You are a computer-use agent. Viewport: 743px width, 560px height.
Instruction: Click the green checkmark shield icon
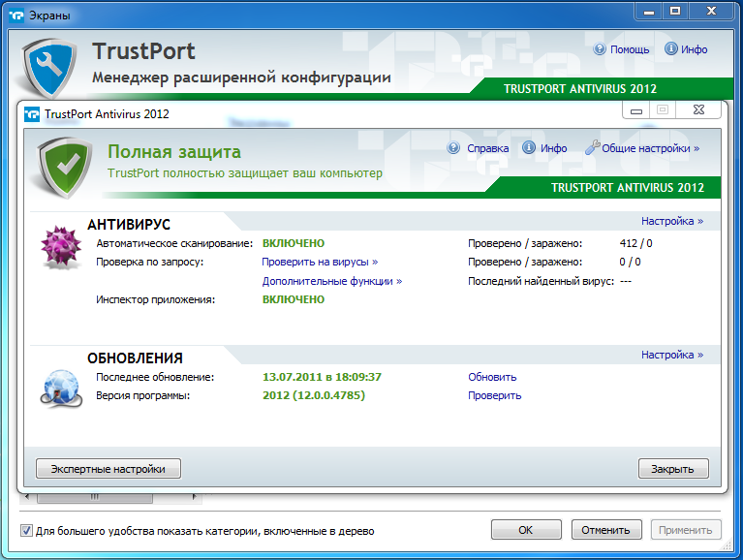(x=67, y=167)
